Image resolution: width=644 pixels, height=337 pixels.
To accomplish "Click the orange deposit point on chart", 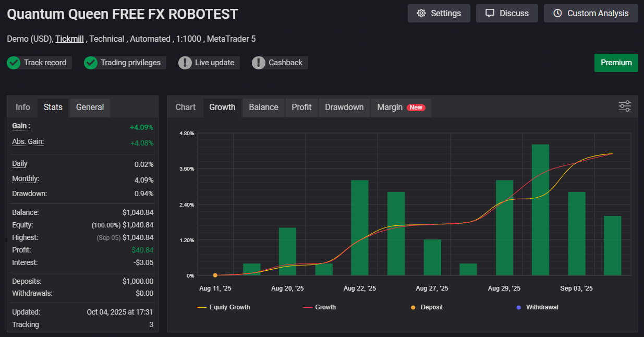I will pyautogui.click(x=215, y=275).
